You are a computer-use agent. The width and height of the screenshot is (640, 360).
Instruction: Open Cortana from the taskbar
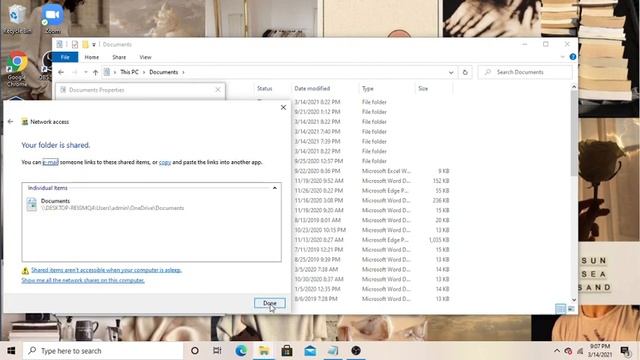click(195, 351)
